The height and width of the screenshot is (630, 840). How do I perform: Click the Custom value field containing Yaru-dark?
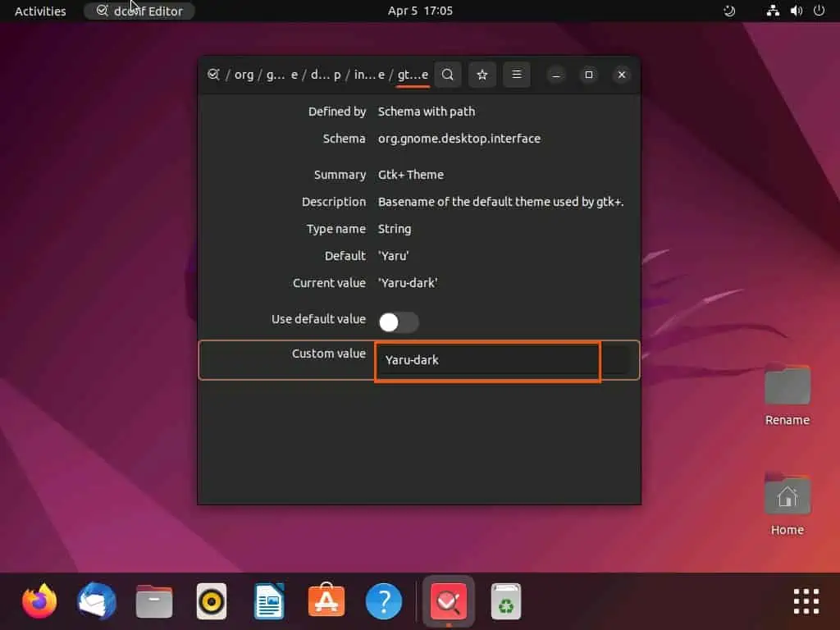coord(487,360)
